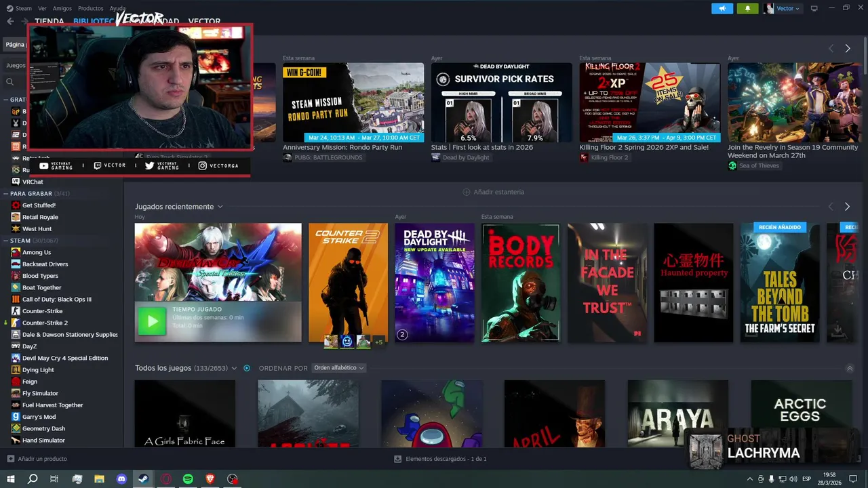
Task: Open the Productos menu
Action: click(x=91, y=8)
